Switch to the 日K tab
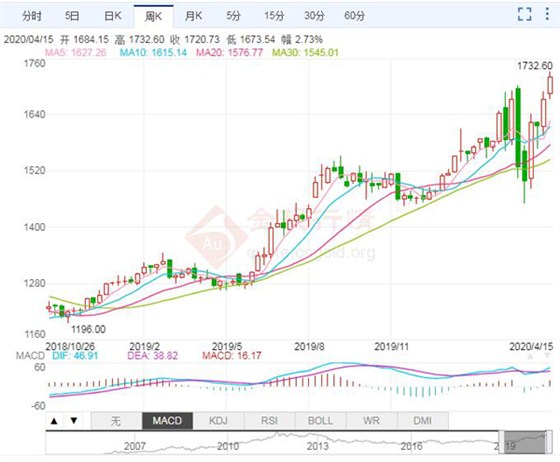The width and height of the screenshot is (560, 462). [112, 16]
